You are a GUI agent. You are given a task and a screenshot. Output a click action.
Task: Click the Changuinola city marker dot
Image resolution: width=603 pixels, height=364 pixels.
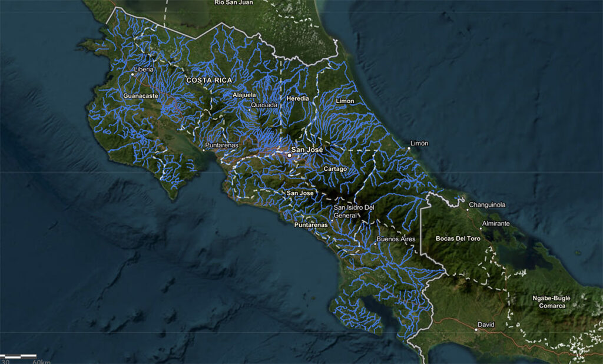pos(466,210)
